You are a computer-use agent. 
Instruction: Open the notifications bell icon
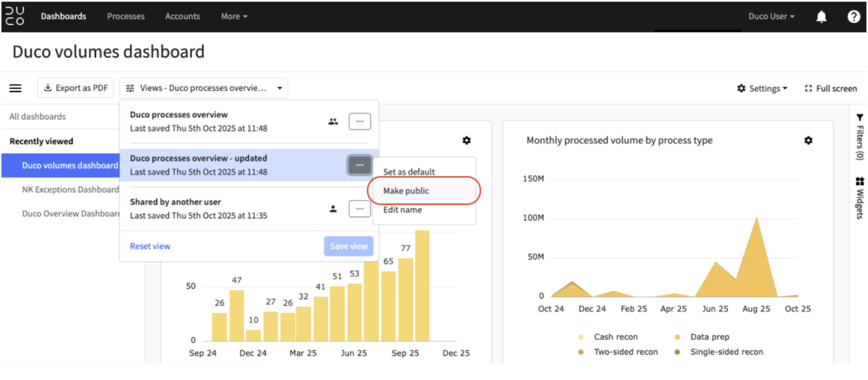821,16
